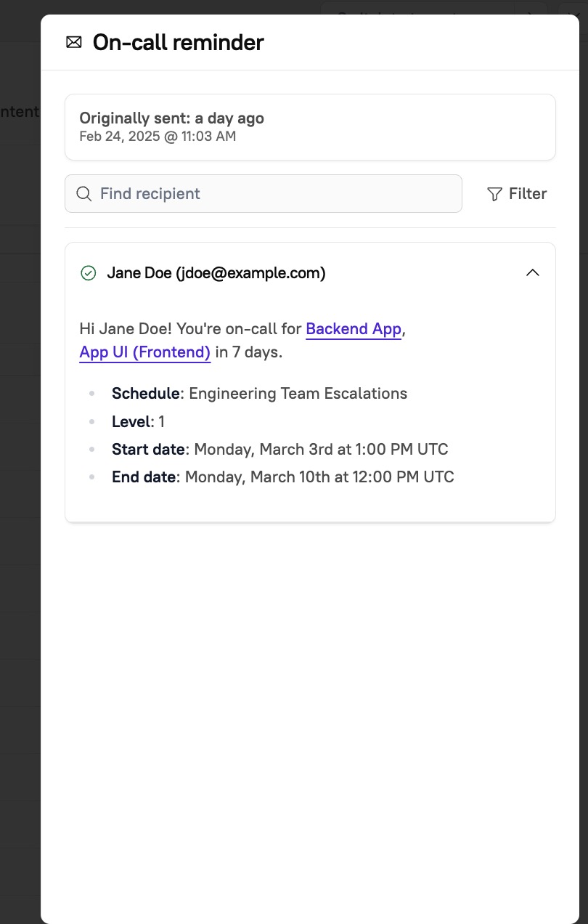Click the On-call reminder title

(178, 42)
